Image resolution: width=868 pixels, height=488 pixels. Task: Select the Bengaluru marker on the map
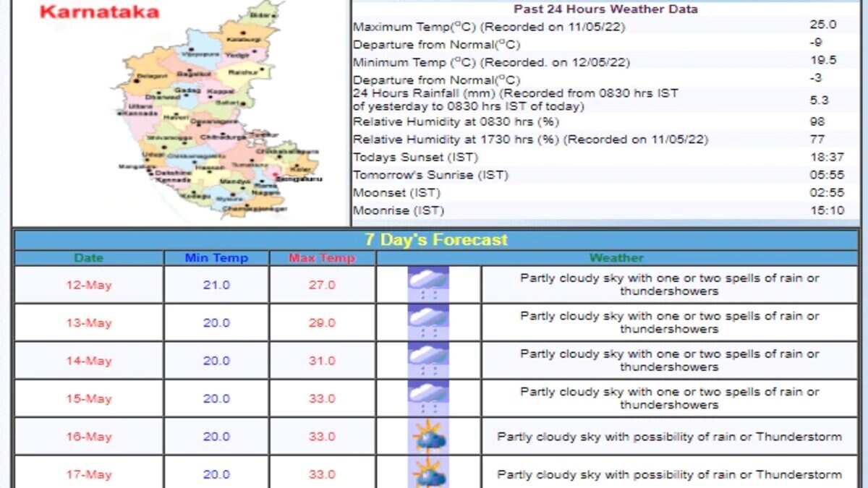tap(278, 176)
